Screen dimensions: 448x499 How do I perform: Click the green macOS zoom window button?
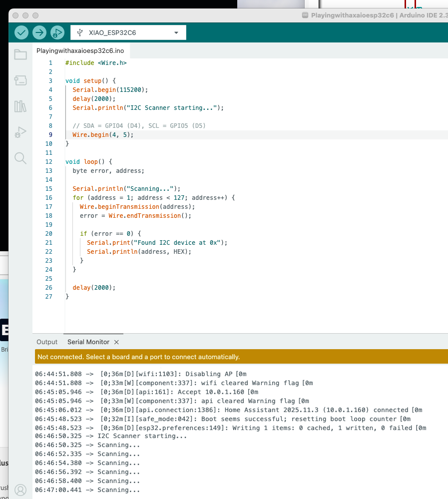point(35,15)
